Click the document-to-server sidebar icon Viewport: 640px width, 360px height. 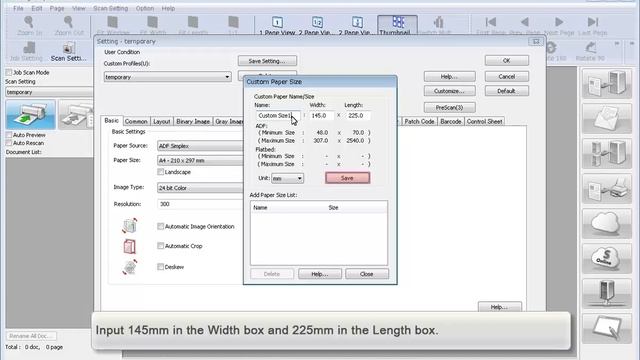point(607,84)
